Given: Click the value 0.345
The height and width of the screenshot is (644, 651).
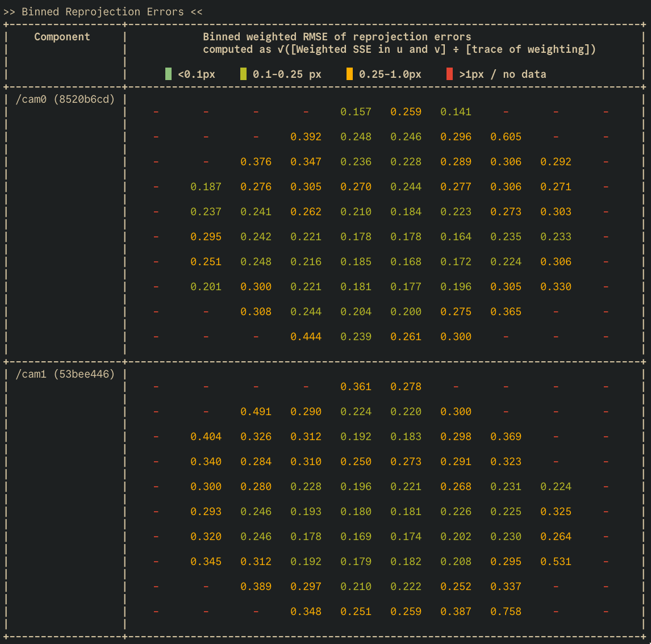Looking at the screenshot, I should [x=206, y=562].
